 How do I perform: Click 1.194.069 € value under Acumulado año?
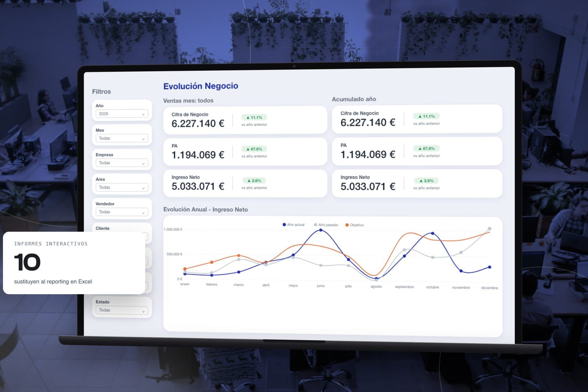[368, 154]
